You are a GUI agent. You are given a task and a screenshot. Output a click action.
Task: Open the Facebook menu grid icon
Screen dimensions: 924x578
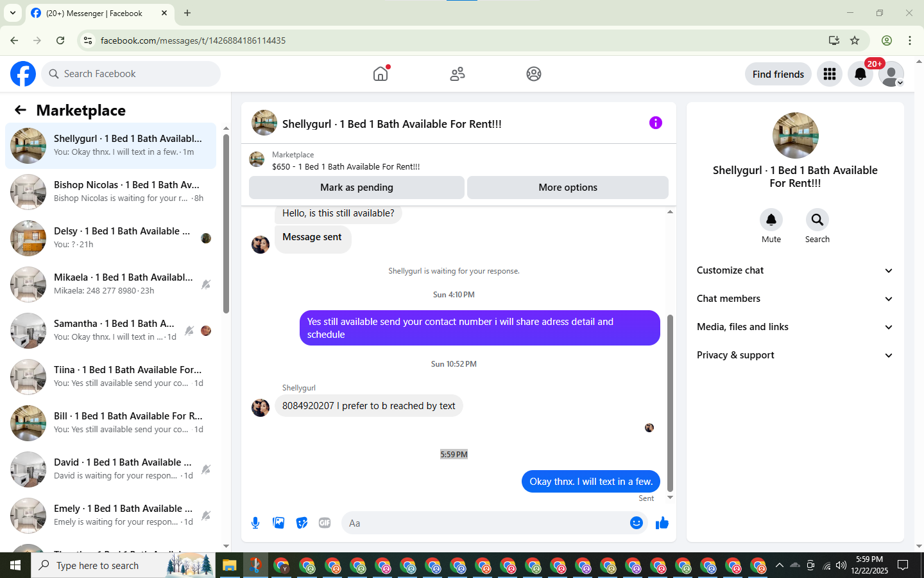[830, 74]
